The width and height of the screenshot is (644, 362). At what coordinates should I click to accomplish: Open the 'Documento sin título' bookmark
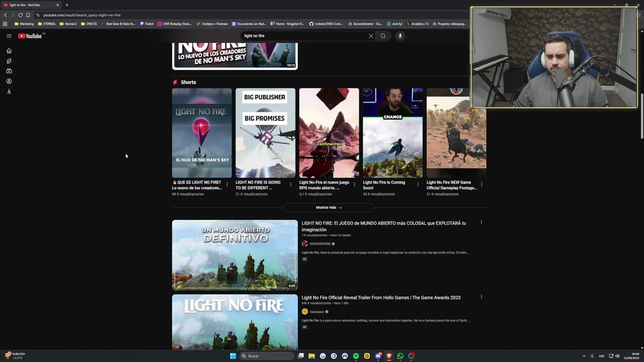coord(249,24)
